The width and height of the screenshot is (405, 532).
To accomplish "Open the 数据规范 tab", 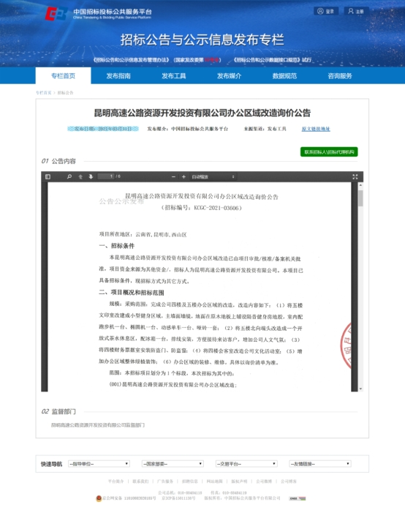I will (284, 76).
